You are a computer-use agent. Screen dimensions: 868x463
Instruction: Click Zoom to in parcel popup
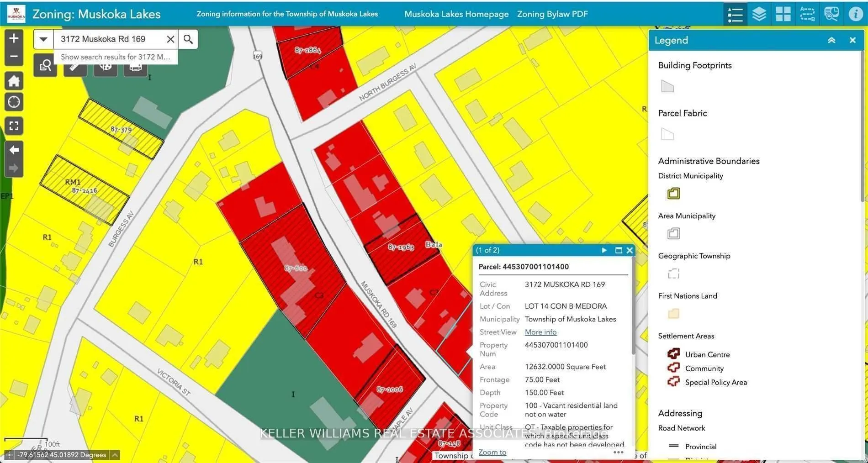coord(492,452)
